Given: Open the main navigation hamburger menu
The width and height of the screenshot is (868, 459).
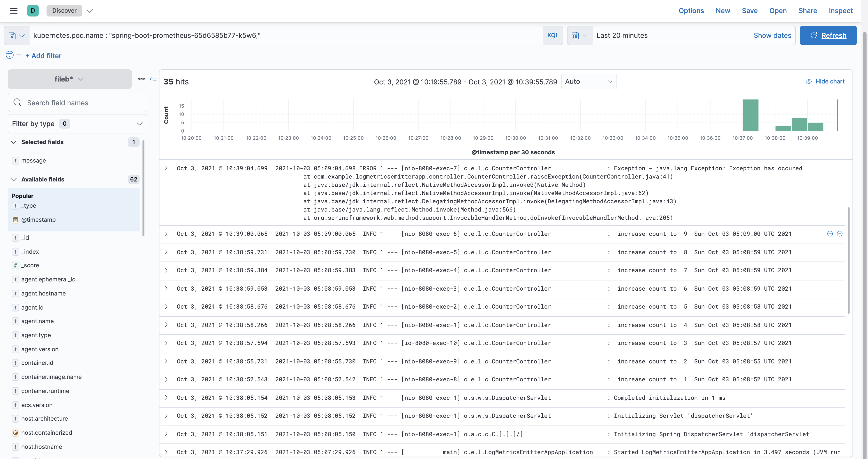Looking at the screenshot, I should (14, 10).
